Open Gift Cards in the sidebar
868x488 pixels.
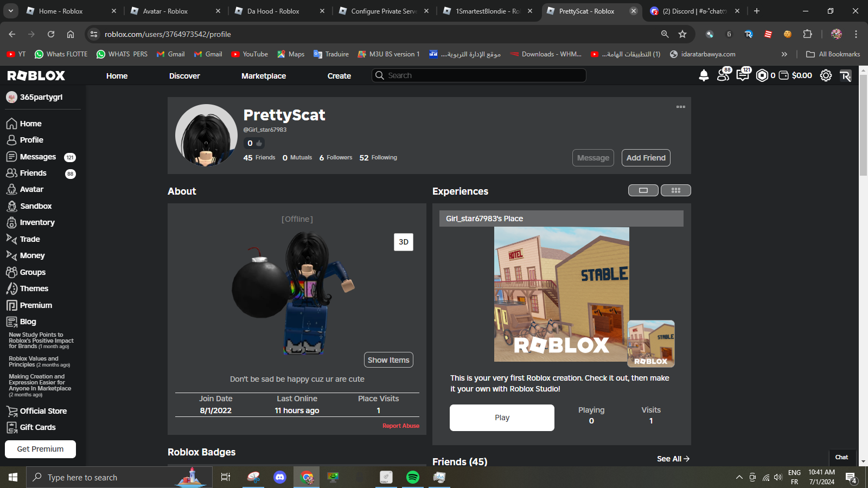[x=31, y=427]
